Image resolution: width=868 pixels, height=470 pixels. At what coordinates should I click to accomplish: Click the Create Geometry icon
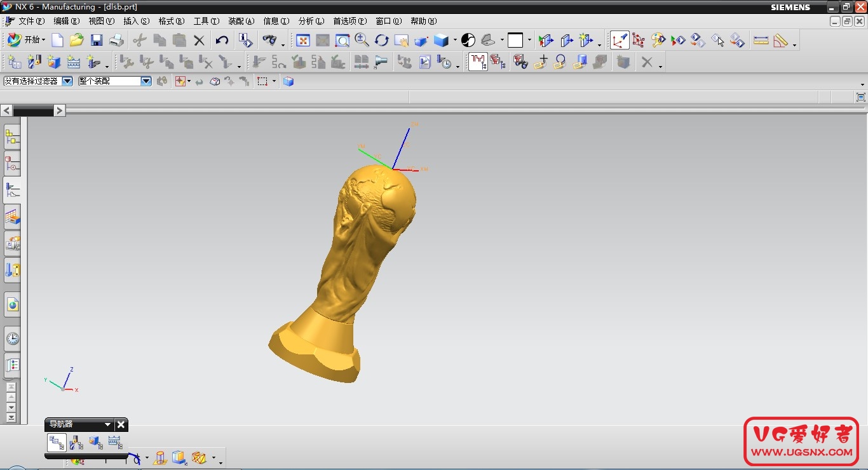[54, 62]
